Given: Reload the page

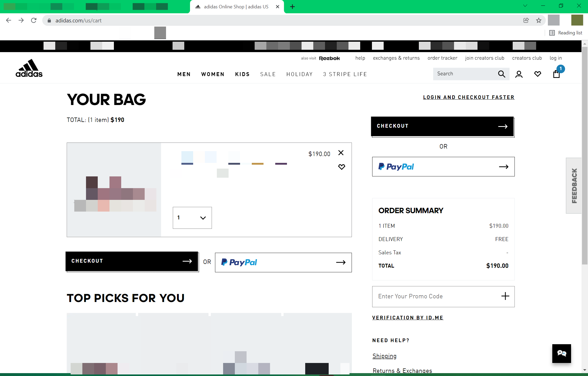Looking at the screenshot, I should (34, 20).
